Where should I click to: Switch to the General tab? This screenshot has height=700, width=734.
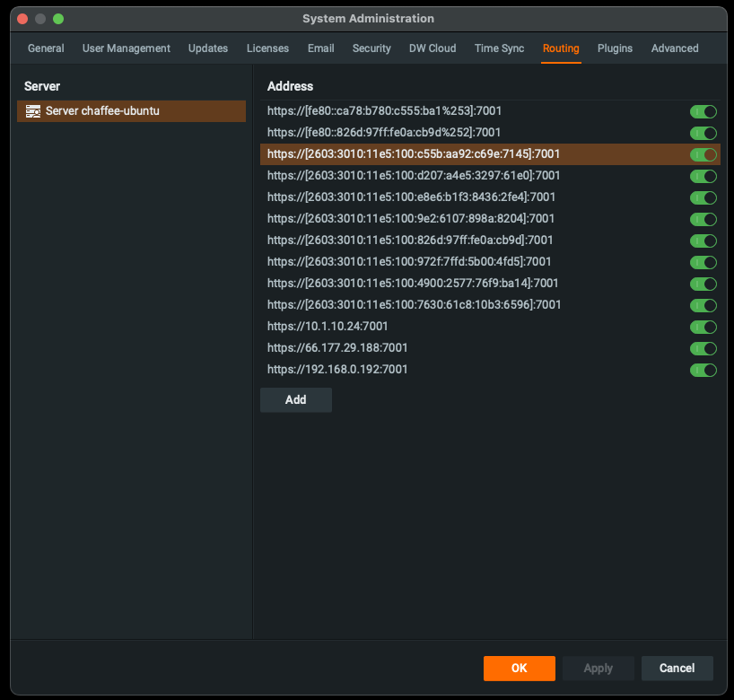pos(46,48)
